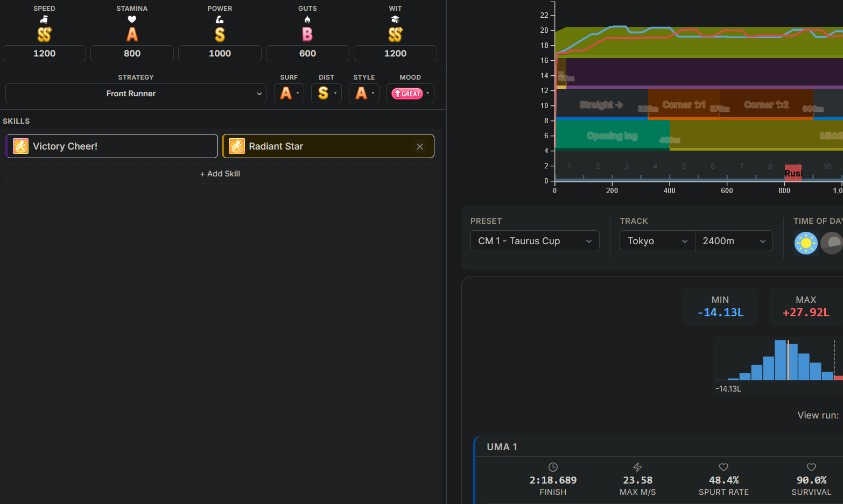Click the MAX +27.92L result box
843x504 pixels.
click(806, 307)
